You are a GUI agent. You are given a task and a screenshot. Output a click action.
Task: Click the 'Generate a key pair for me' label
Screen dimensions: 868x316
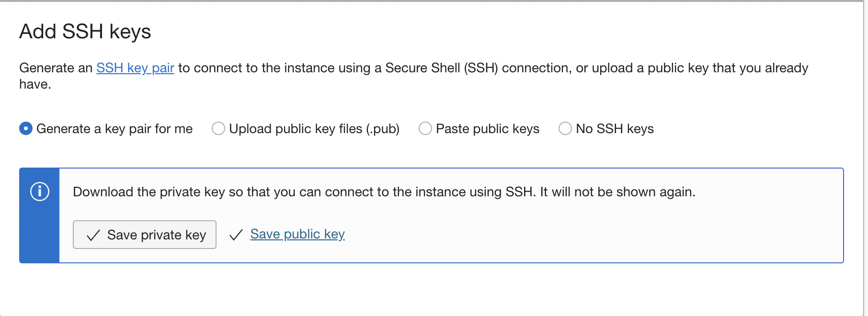pyautogui.click(x=114, y=129)
